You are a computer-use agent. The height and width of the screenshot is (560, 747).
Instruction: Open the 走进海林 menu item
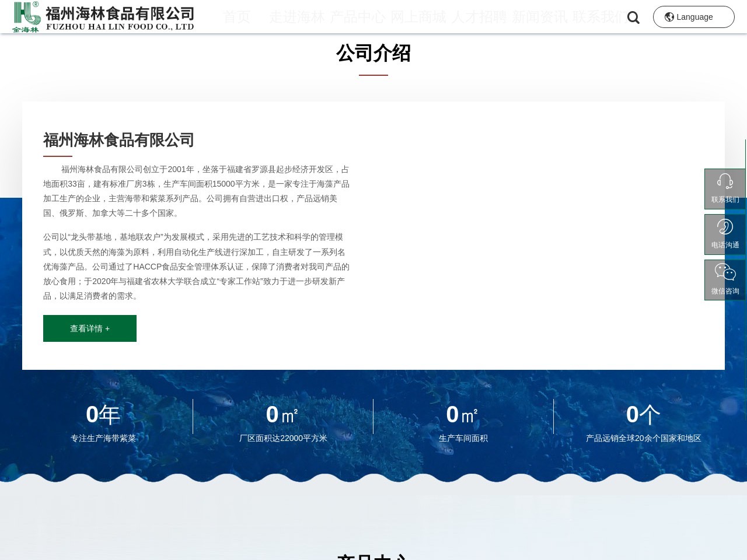(296, 17)
